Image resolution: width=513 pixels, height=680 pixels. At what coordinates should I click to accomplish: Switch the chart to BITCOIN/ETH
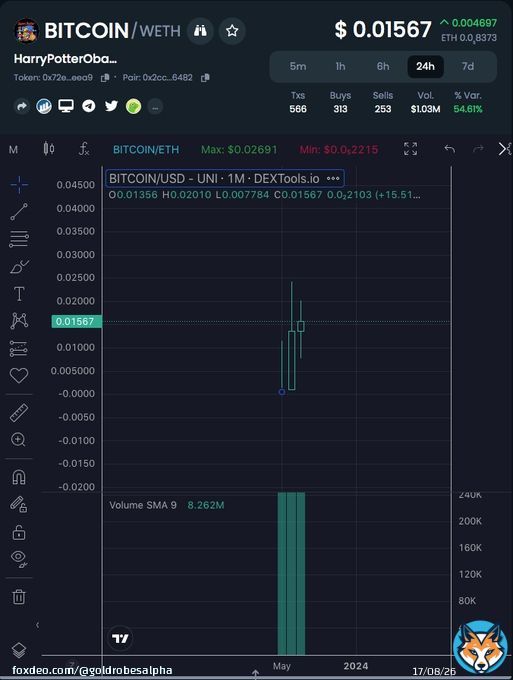point(146,150)
